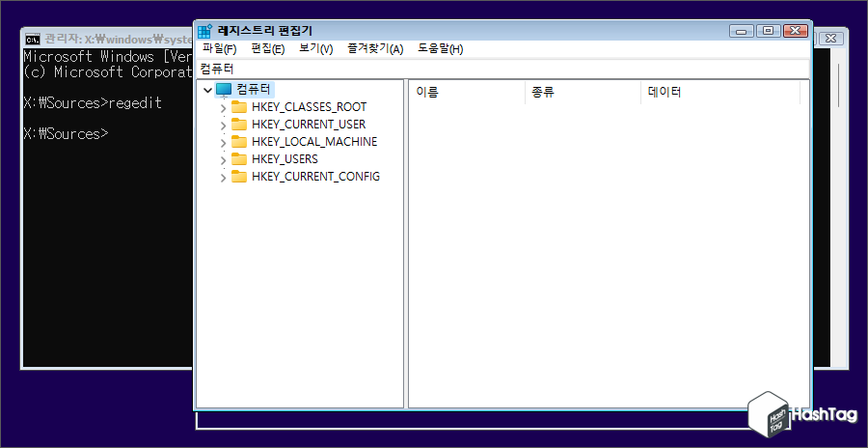Viewport: 868px width, 448px height.
Task: Expand HKEY_CLASSES_ROOT chevron
Action: coord(223,107)
